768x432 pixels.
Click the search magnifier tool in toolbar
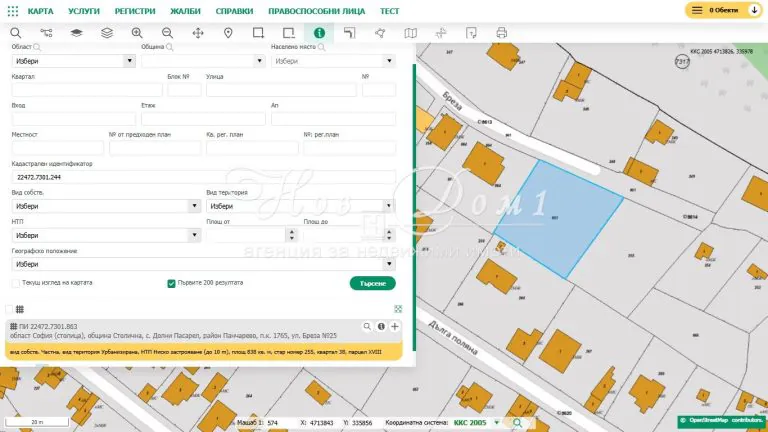tap(15, 33)
